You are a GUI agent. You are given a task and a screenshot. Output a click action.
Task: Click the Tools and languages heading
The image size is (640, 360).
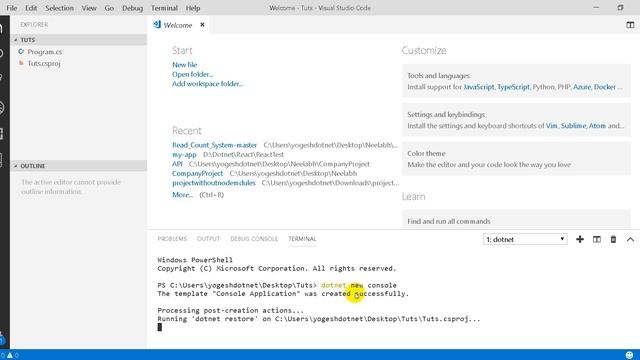[438, 76]
